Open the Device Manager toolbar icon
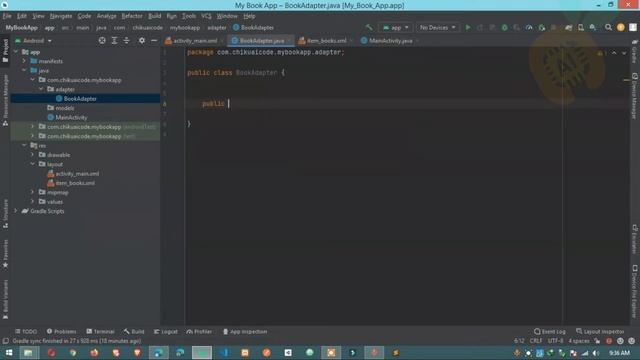640x360 pixels. (580, 27)
